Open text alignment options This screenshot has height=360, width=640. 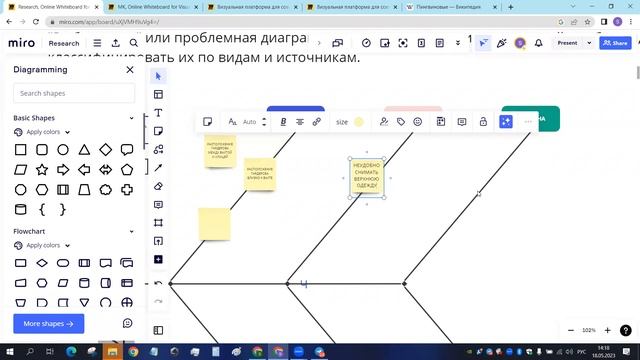coord(300,122)
